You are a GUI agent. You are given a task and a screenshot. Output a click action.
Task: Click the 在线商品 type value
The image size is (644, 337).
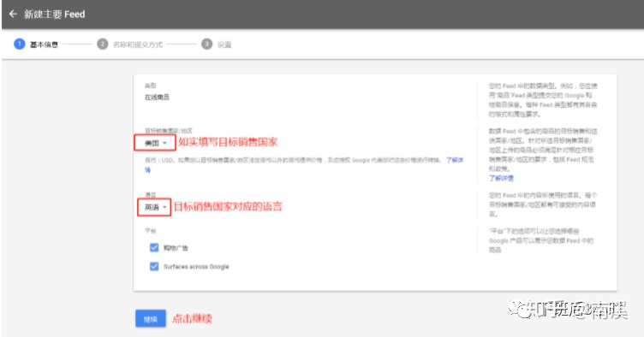click(157, 98)
